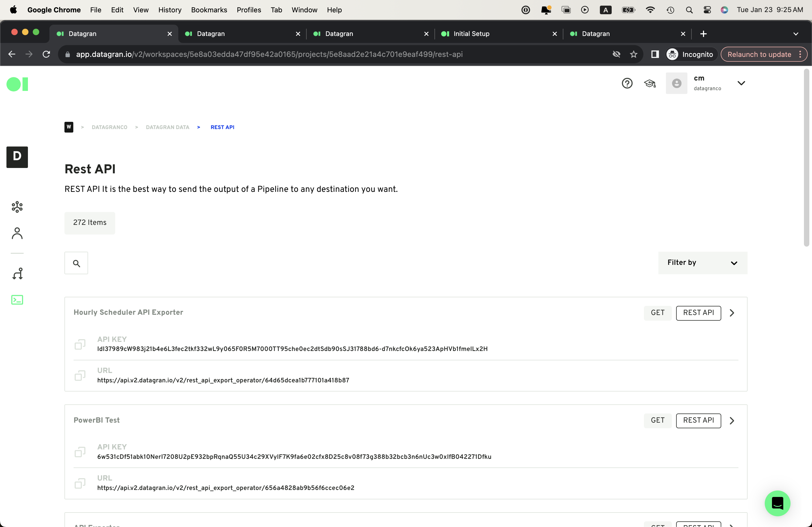The height and width of the screenshot is (527, 812).
Task: Expand the Filter by dropdown
Action: pos(702,263)
